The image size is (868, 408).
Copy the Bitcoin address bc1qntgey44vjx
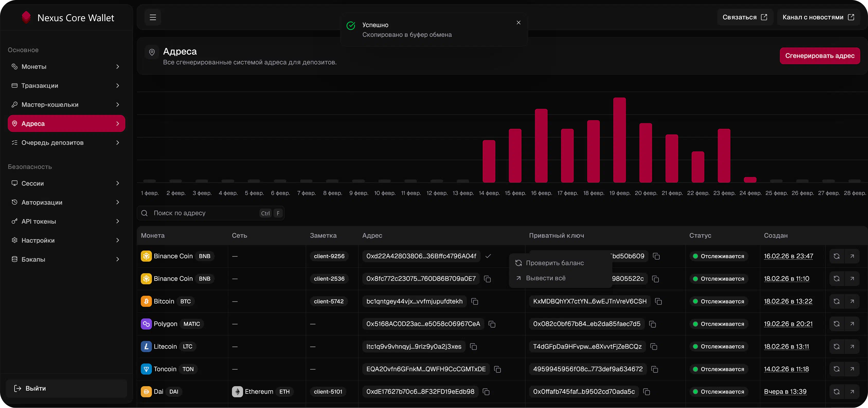tap(475, 302)
